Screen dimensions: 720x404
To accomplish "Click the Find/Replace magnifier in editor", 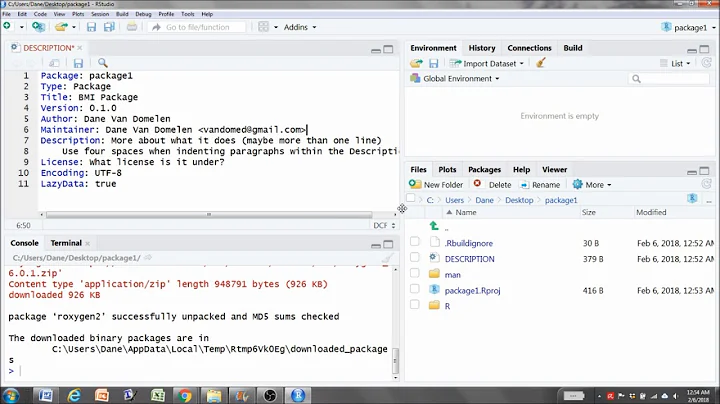I will pos(102,63).
